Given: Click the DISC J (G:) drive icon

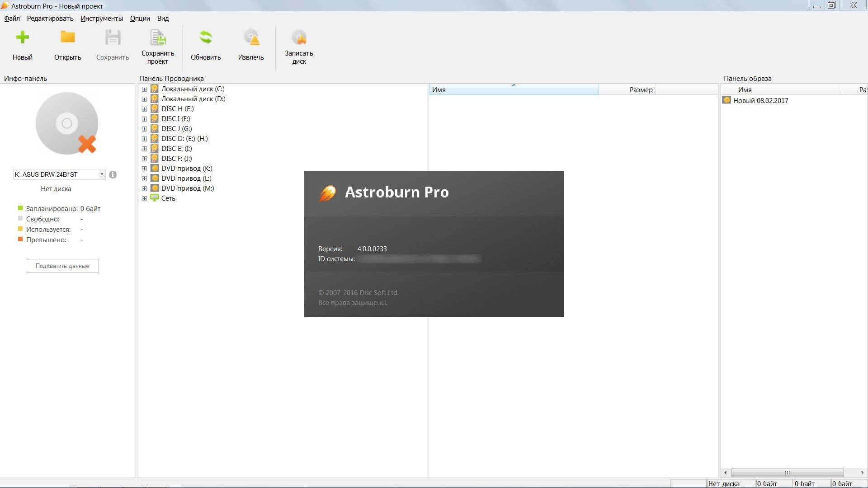Looking at the screenshot, I should click(155, 129).
